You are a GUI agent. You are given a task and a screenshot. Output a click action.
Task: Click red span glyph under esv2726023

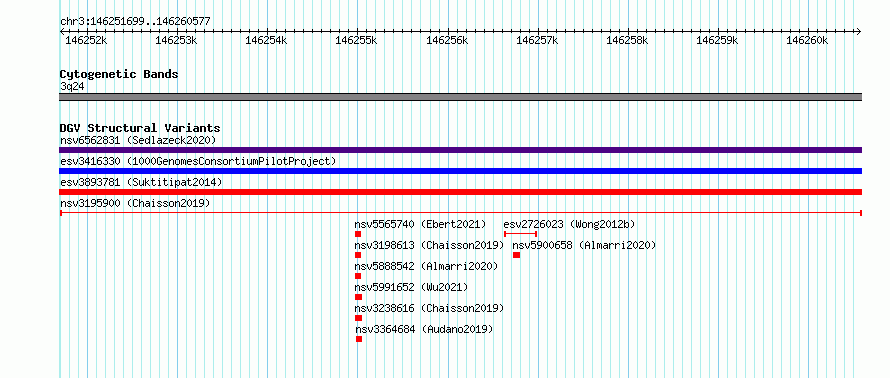click(520, 234)
